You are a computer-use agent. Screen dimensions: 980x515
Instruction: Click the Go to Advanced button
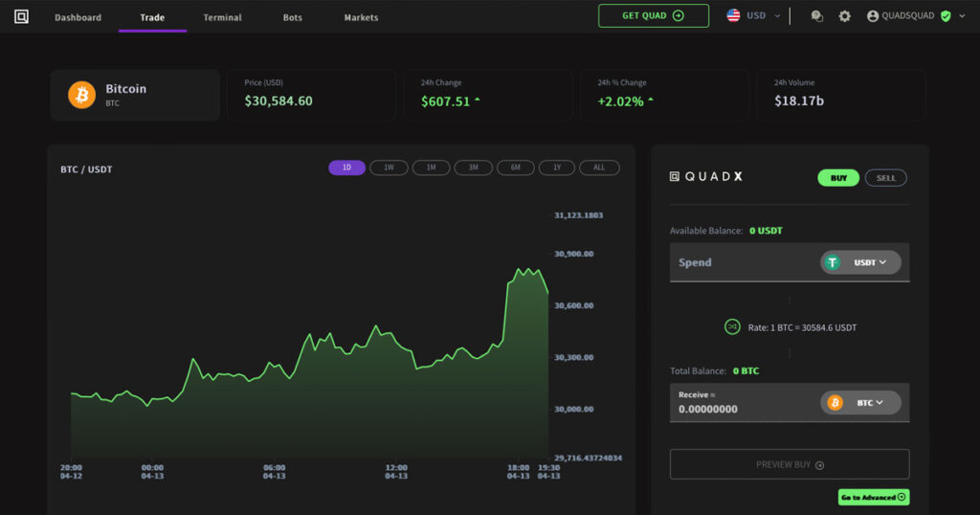coord(873,497)
